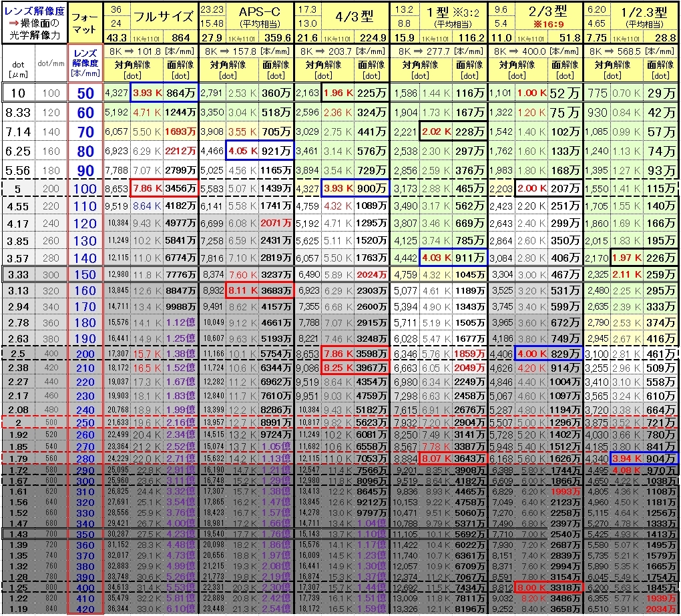Select the 3967万 cell
The height and width of the screenshot is (616, 681).
pyautogui.click(x=372, y=368)
